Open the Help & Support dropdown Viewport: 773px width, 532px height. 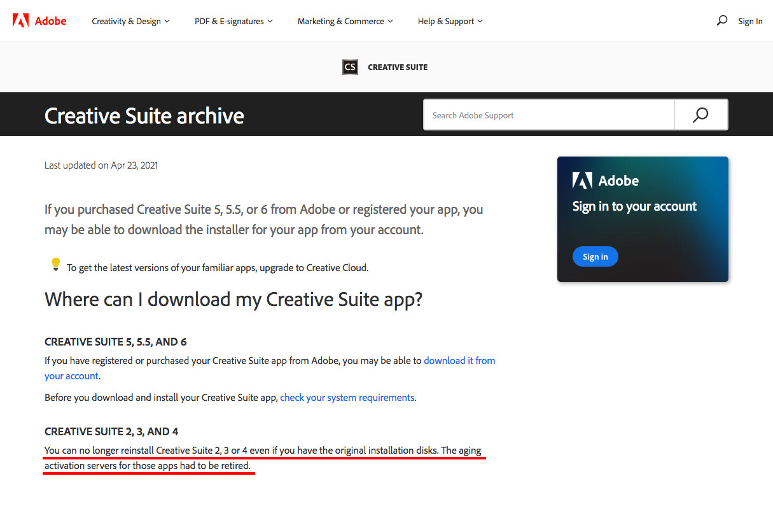[x=450, y=21]
